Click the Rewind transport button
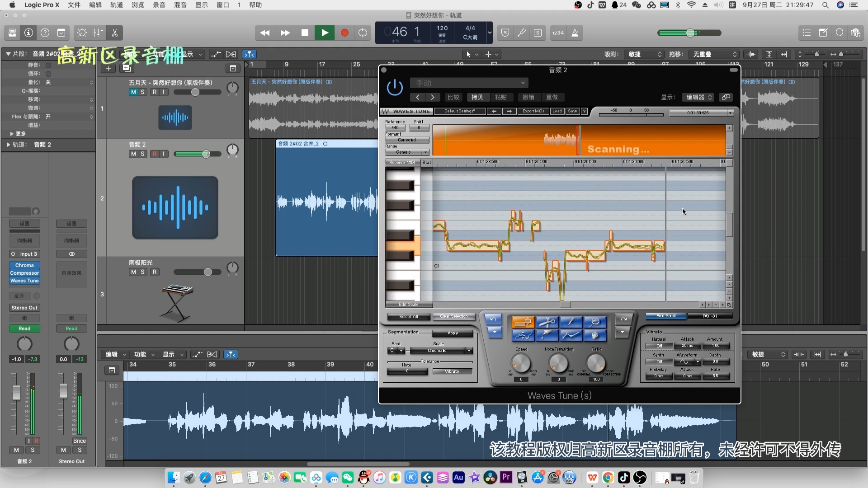Screen dimensions: 868x488 coord(265,33)
